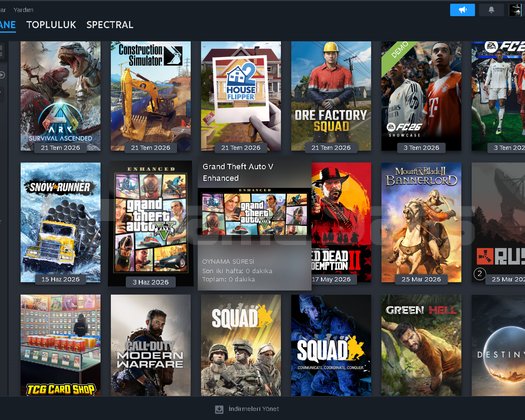Open Mount & Blade II Bannerlord tile
The width and height of the screenshot is (525, 420).
point(421,223)
